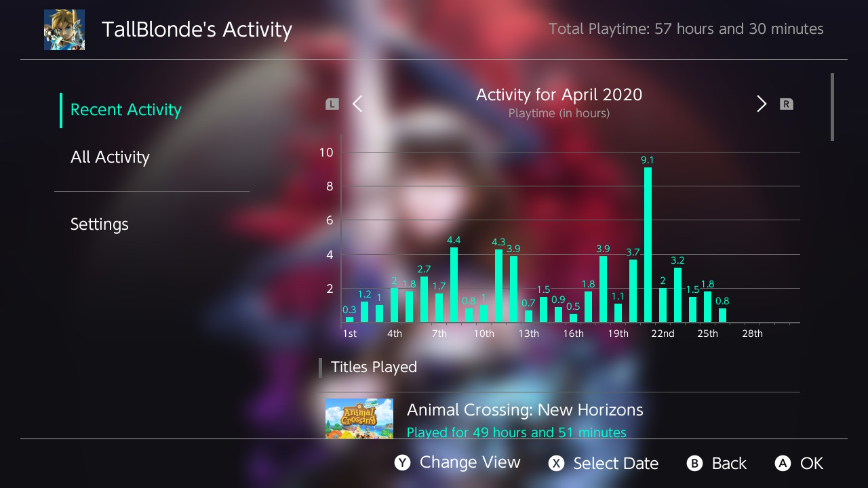The width and height of the screenshot is (868, 488).
Task: Select the Recent Activity menu item
Action: 126,110
